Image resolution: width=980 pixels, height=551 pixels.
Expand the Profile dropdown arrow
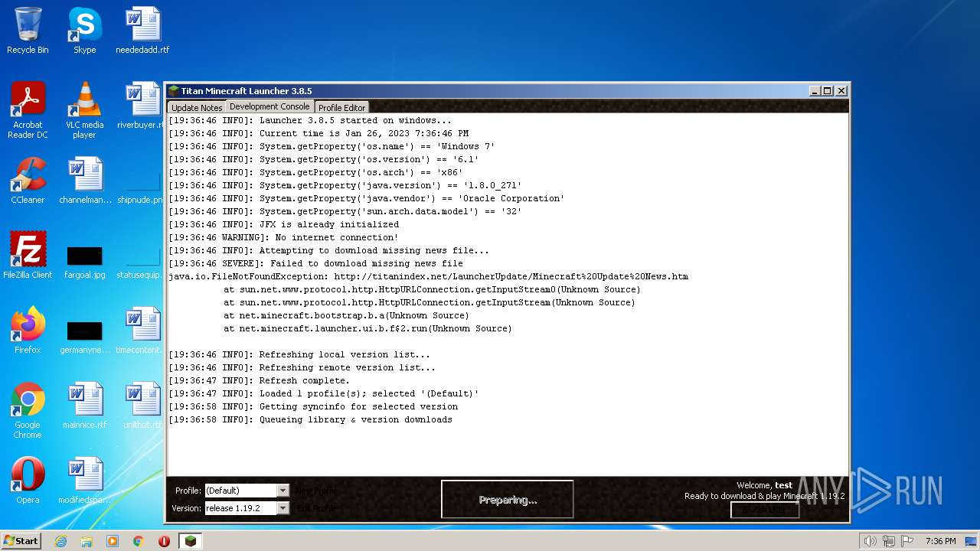coord(283,491)
